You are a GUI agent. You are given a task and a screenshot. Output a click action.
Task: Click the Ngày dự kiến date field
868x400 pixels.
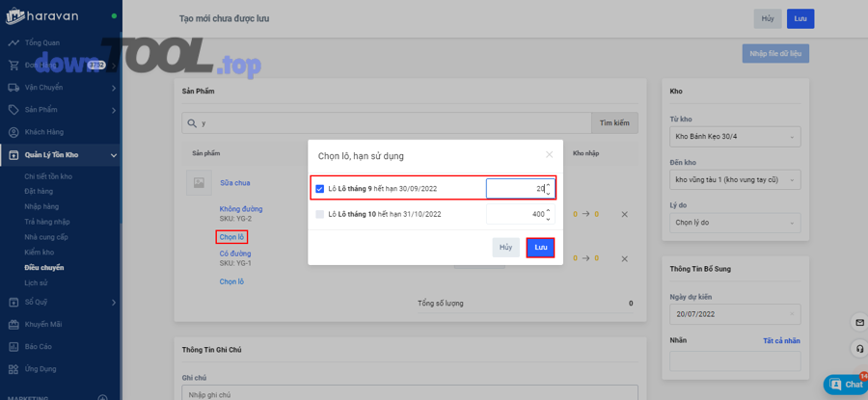(x=735, y=315)
